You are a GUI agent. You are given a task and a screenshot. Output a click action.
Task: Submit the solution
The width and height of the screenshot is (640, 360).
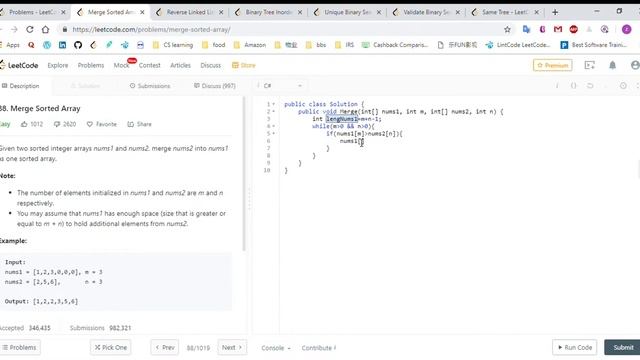point(623,347)
